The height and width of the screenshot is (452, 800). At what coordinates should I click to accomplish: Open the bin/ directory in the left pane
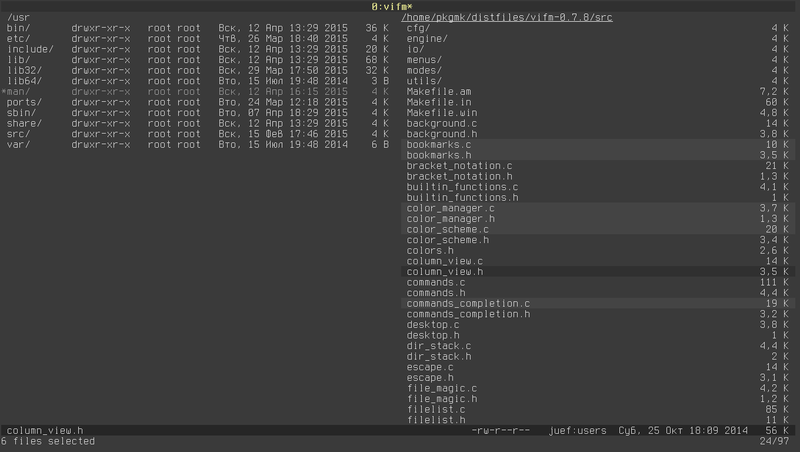point(197,28)
